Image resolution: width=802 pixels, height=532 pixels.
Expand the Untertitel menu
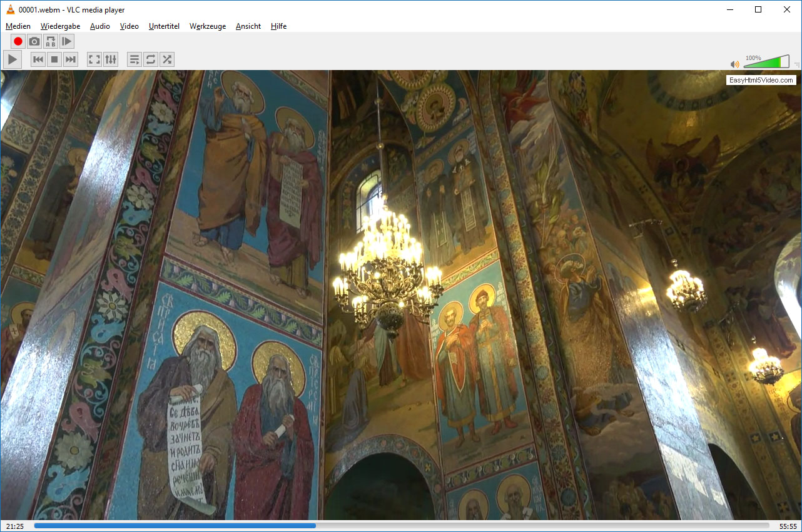click(164, 26)
